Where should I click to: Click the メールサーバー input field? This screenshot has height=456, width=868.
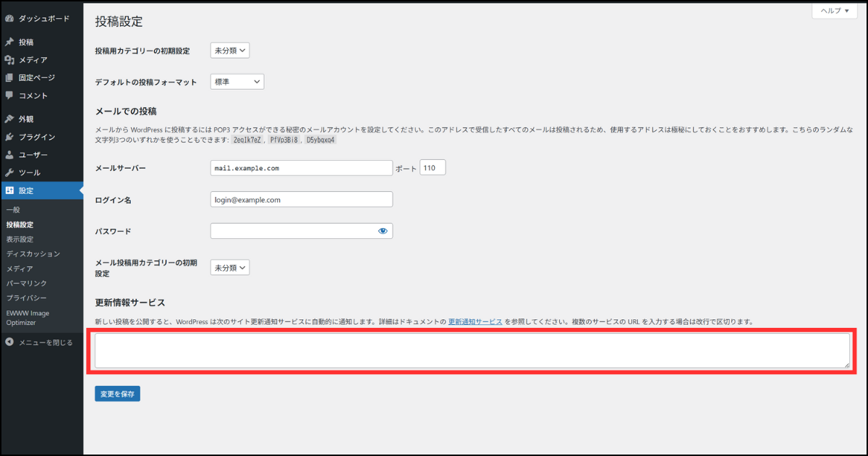pos(302,168)
